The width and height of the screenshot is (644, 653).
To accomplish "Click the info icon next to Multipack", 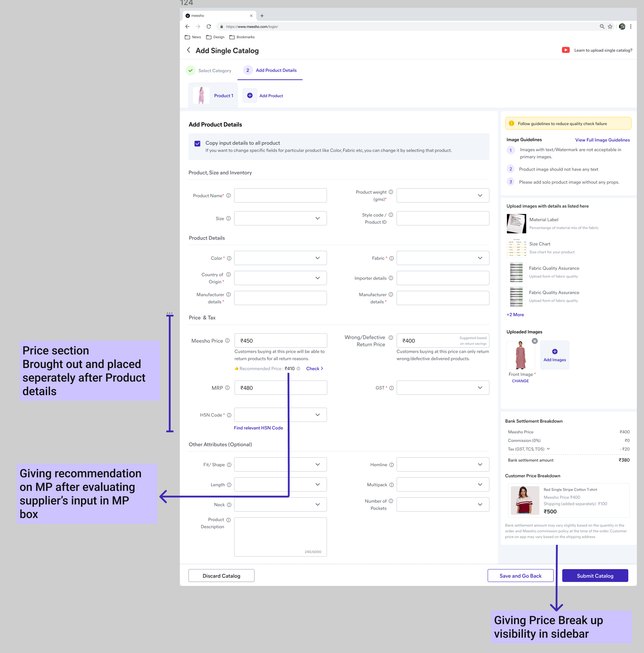I will pos(392,484).
